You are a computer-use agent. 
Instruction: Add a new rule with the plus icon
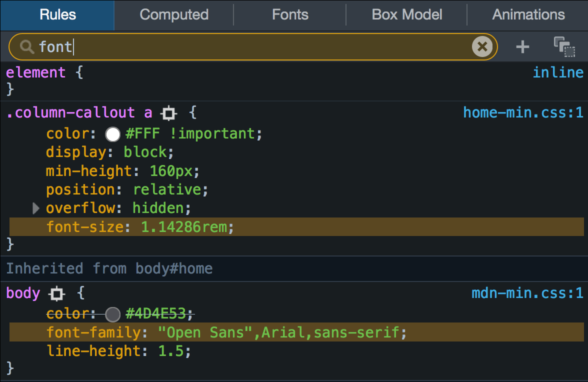(x=522, y=47)
